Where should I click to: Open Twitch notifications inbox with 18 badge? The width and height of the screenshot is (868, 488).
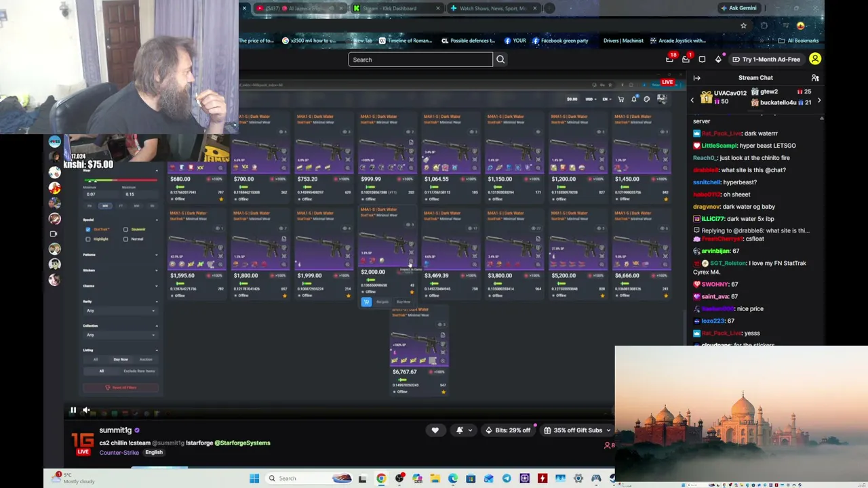coord(670,59)
